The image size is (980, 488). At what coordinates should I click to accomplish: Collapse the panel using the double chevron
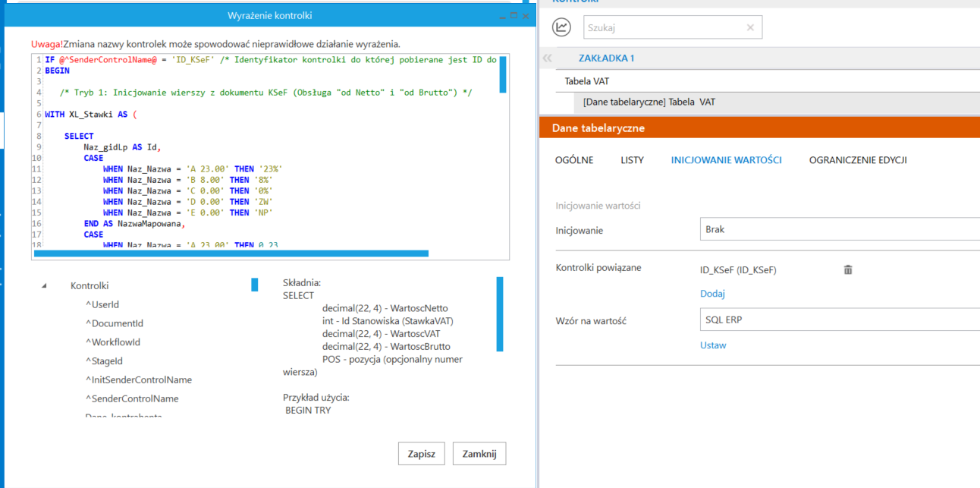[x=548, y=58]
